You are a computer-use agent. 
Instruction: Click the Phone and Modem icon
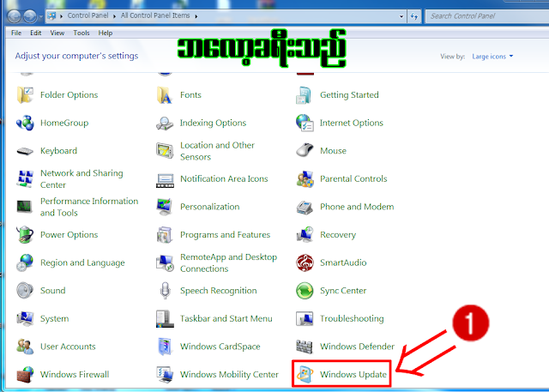pos(305,207)
